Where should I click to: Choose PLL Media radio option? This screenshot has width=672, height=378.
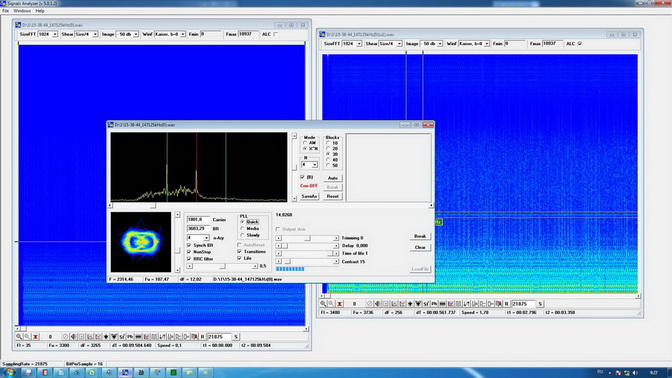point(243,229)
